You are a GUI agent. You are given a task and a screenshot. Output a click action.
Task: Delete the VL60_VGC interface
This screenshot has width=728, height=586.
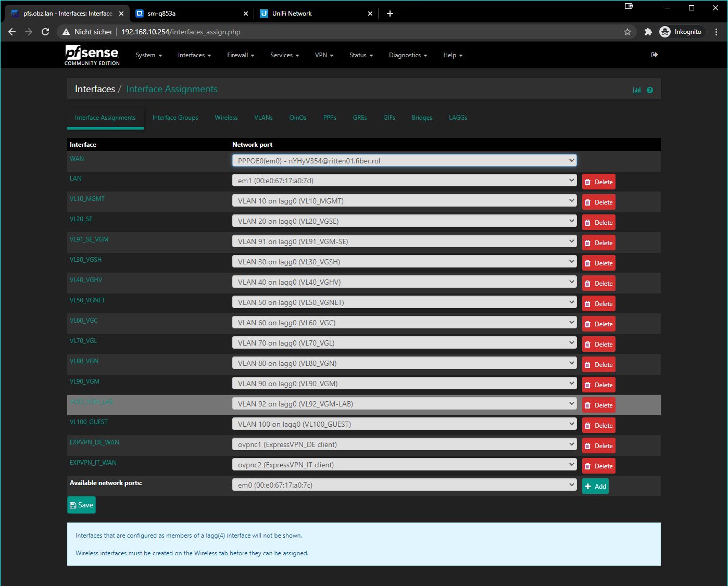(599, 324)
